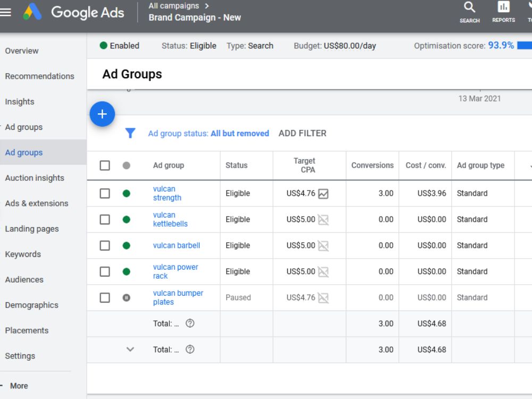
Task: Click the green status dot for vulcan kettlebells
Action: point(126,220)
